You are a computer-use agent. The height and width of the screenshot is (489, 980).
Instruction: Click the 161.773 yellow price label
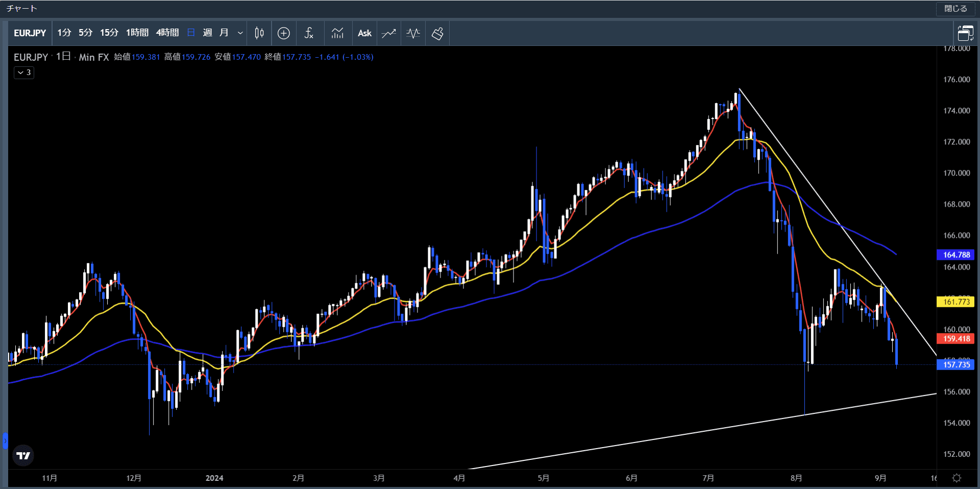click(x=956, y=302)
